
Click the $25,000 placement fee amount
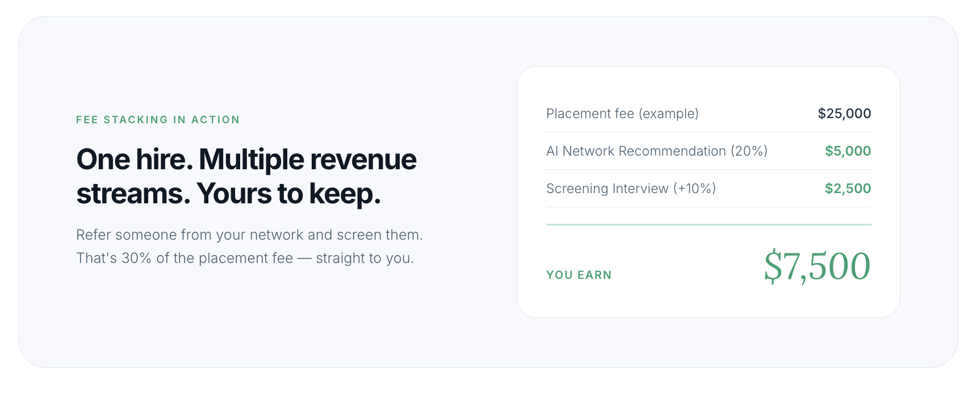(x=844, y=114)
